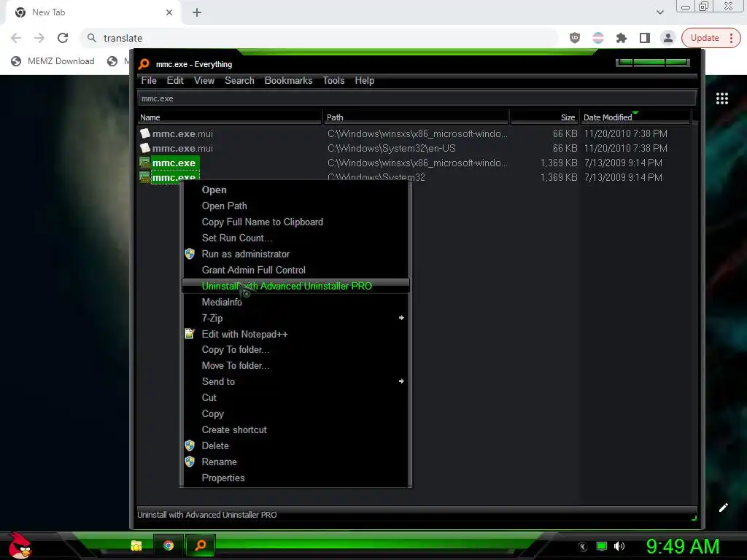Viewport: 747px width, 560px height.
Task: Open the Google apps grid icon
Action: [722, 98]
